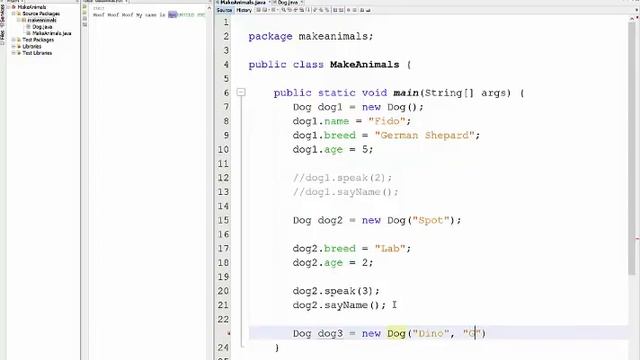Click the Dog.java file icon in tree
The image size is (640, 360).
coord(28,27)
